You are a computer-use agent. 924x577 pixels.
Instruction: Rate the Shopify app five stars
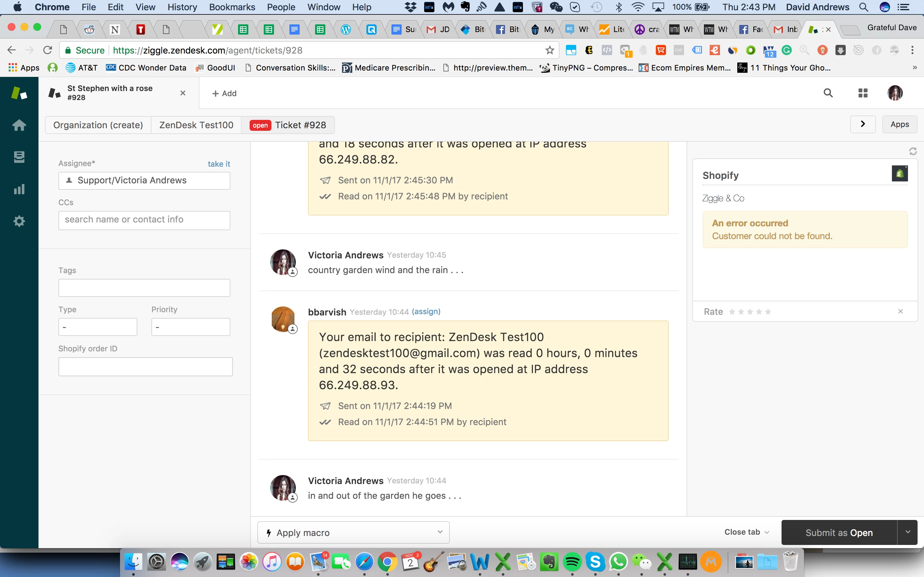[768, 312]
